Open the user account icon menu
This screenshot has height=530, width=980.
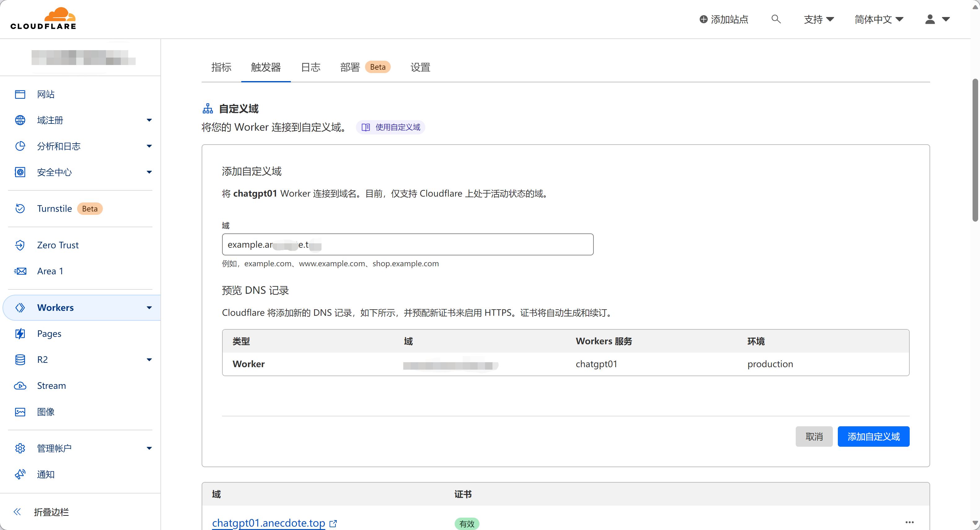tap(930, 19)
